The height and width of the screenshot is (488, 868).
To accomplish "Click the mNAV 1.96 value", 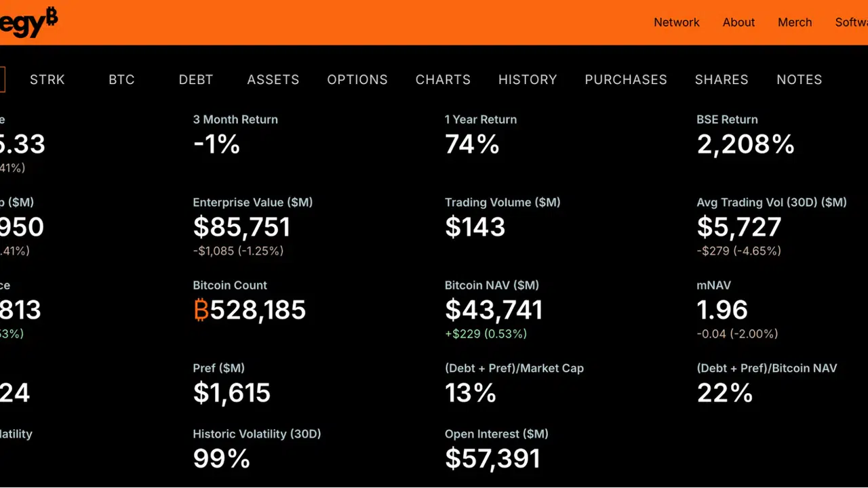I will coord(722,310).
